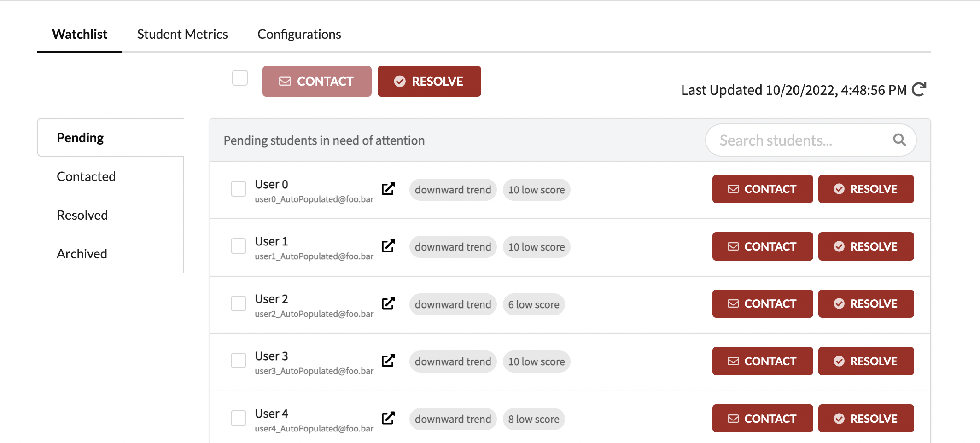980x443 pixels.
Task: Open User 0's profile external link icon
Action: tap(388, 189)
